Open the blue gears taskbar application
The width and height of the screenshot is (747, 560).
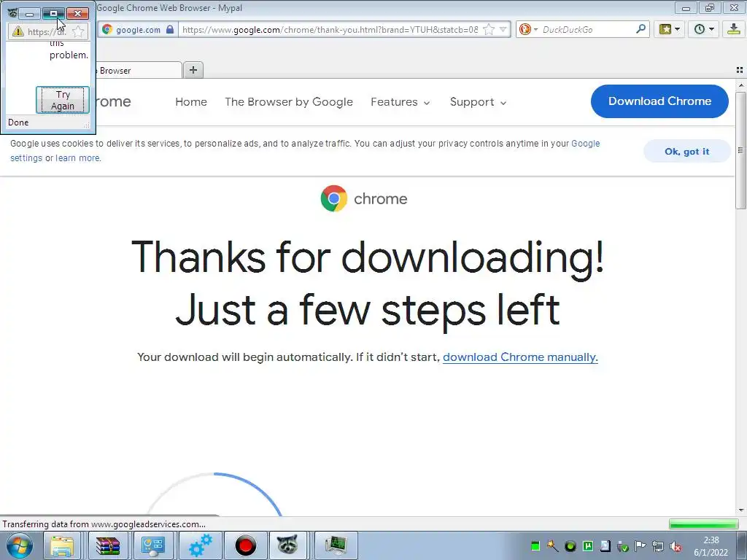click(x=200, y=545)
